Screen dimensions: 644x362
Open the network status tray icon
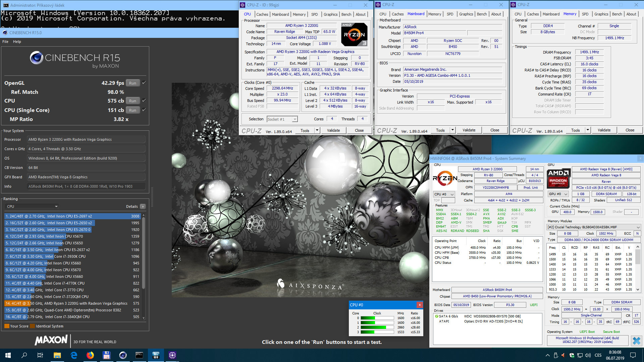coord(580,355)
